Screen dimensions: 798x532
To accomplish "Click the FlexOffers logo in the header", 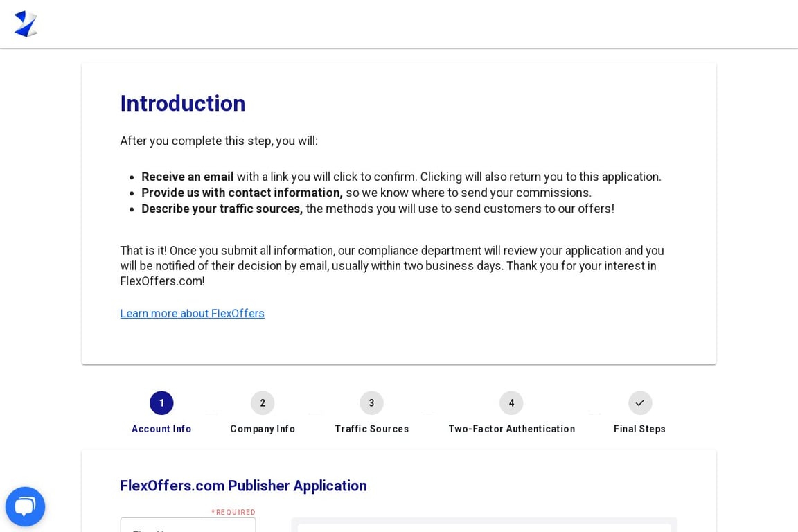I will click(x=26, y=24).
